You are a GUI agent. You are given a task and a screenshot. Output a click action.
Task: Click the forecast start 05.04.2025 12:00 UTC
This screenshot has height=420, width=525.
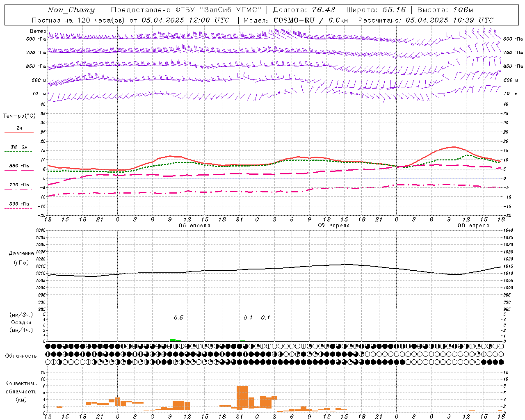185,20
